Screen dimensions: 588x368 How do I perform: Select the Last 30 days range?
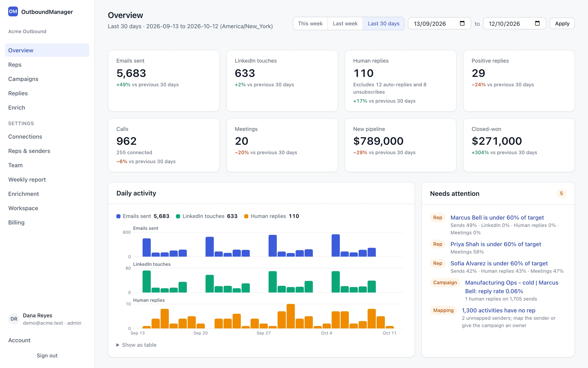tap(383, 24)
